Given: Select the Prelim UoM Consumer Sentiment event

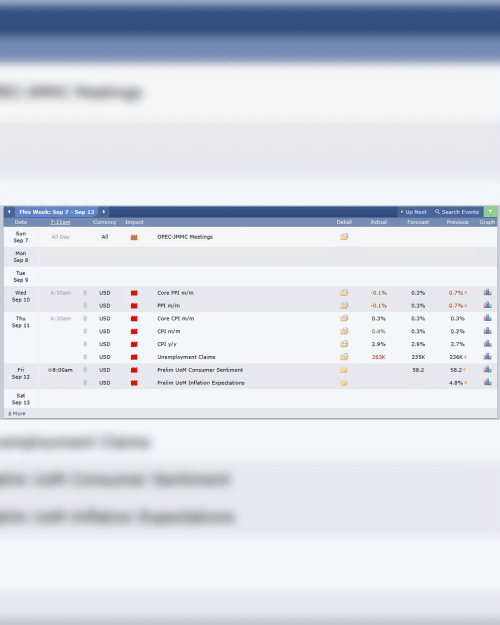Looking at the screenshot, I should pos(200,370).
